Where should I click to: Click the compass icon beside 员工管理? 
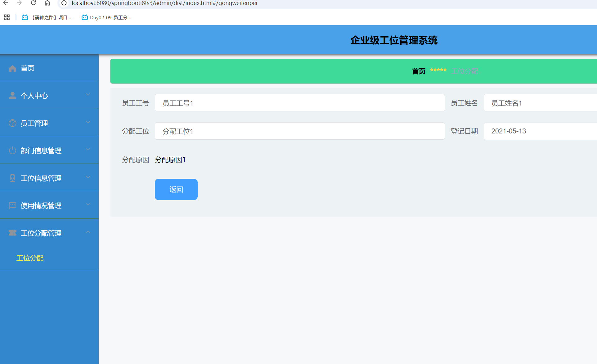pos(12,123)
